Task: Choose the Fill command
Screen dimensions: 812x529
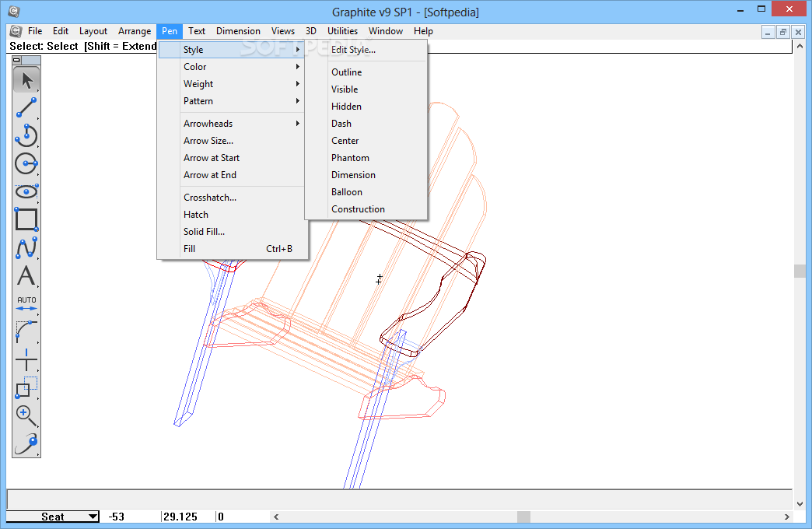Action: tap(231, 249)
